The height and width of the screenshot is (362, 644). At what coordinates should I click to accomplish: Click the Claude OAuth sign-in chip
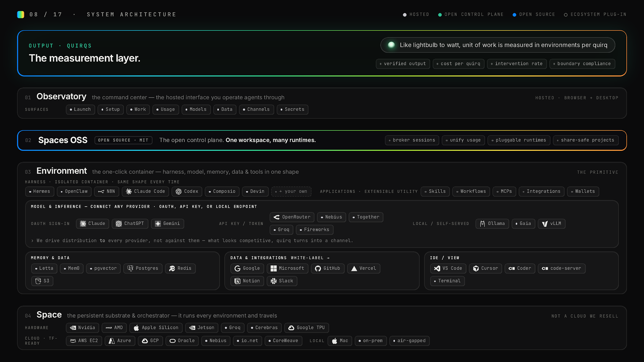tap(92, 223)
